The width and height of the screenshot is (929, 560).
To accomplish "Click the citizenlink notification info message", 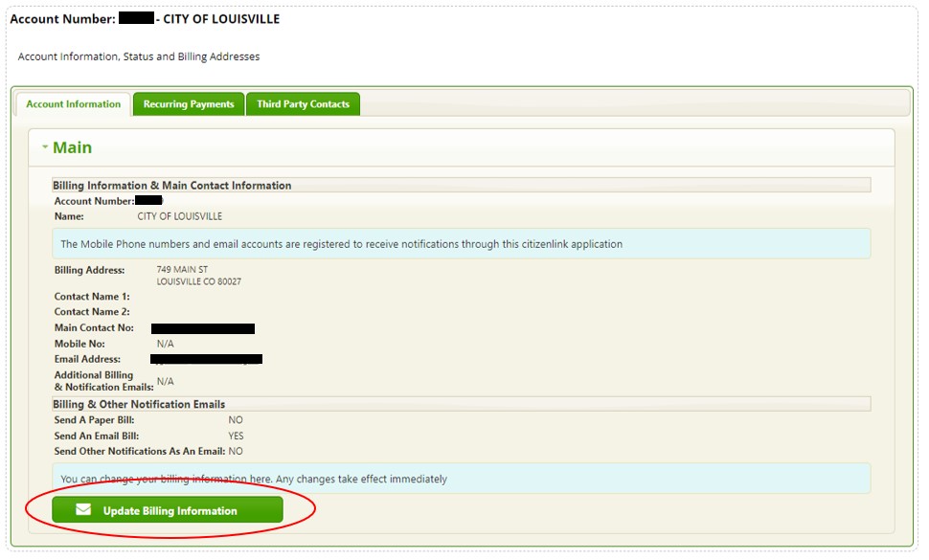I will (x=461, y=244).
